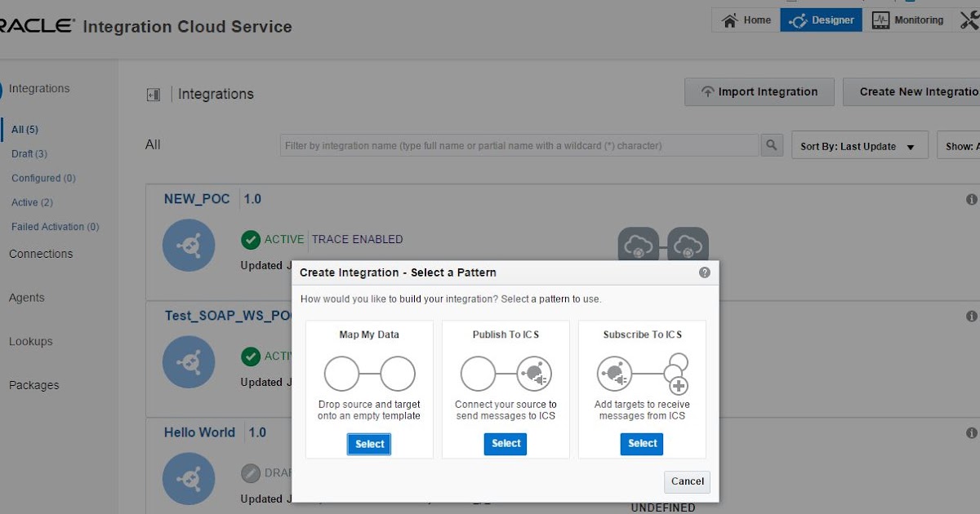Click the integration name filter input field
980x514 pixels.
click(x=523, y=145)
